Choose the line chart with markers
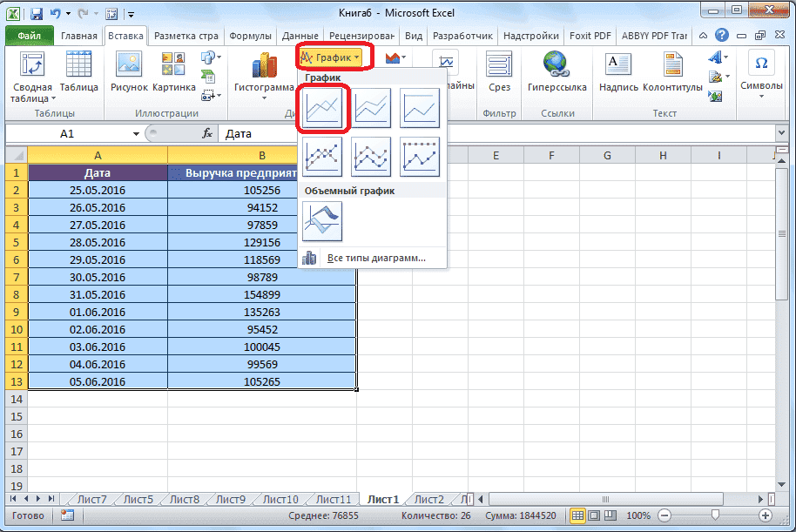The height and width of the screenshot is (532, 796). 322,157
